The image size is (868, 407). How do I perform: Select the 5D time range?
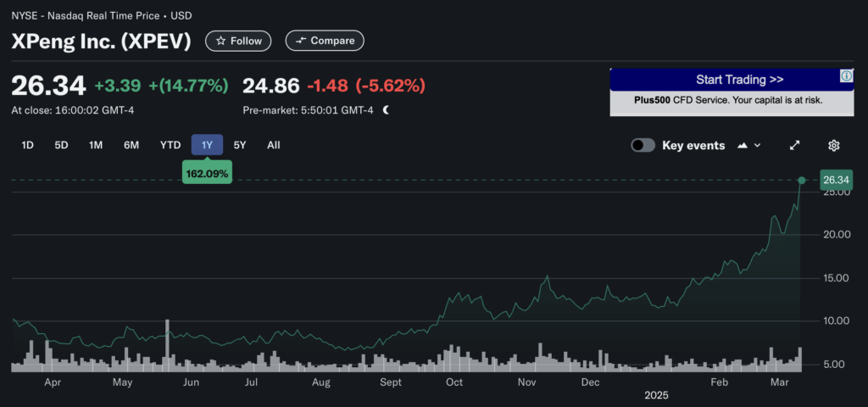click(61, 145)
